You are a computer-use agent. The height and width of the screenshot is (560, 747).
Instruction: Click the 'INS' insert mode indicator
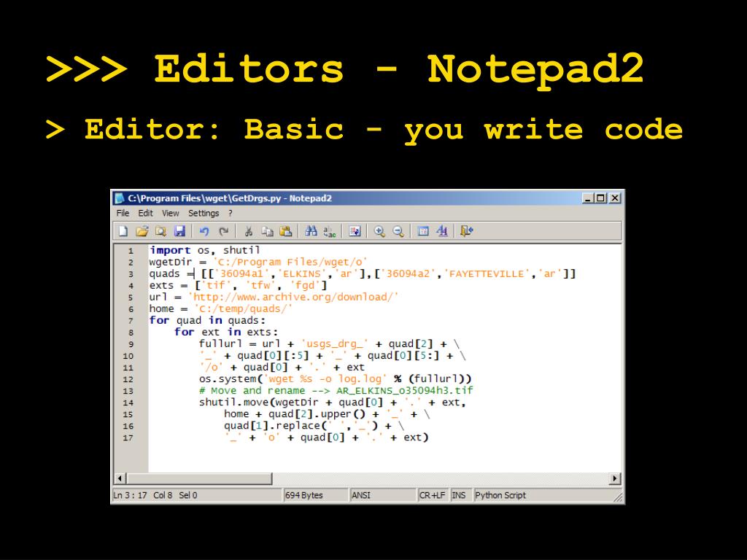pos(458,495)
